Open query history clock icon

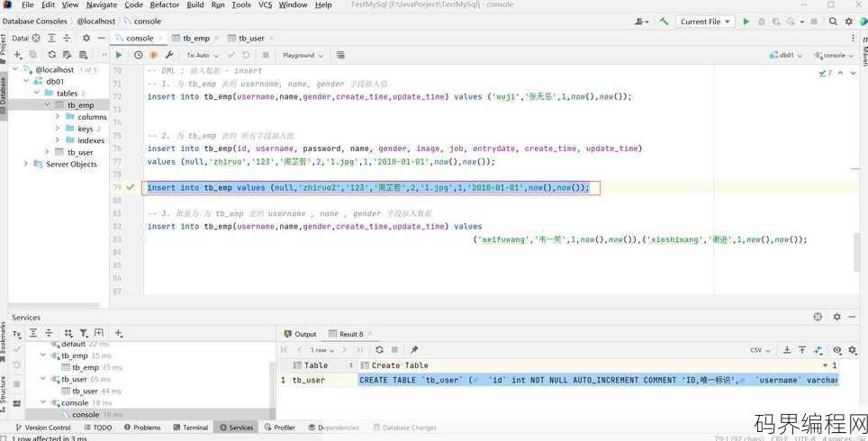pos(139,55)
